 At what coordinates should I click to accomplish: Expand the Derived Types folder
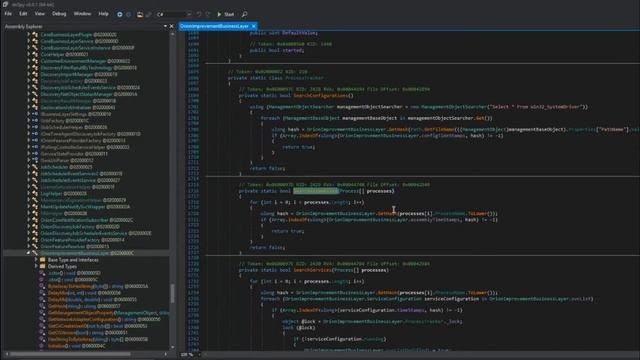pos(36,266)
